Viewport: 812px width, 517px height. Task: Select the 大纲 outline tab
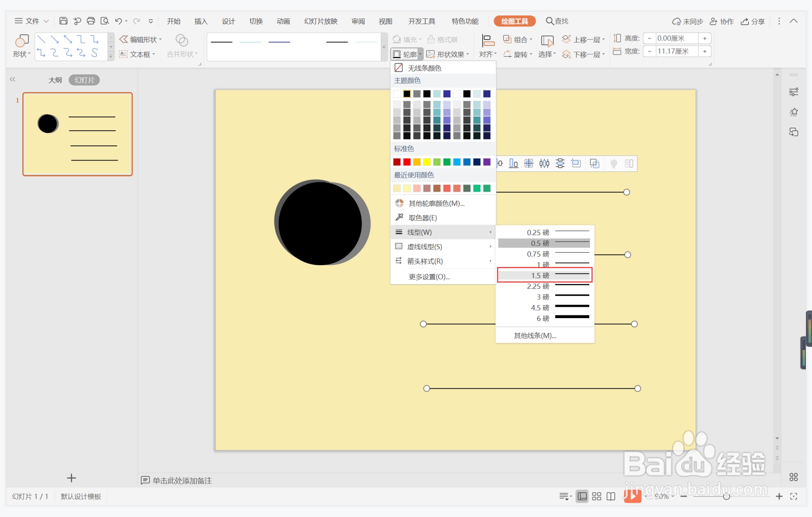pyautogui.click(x=55, y=80)
